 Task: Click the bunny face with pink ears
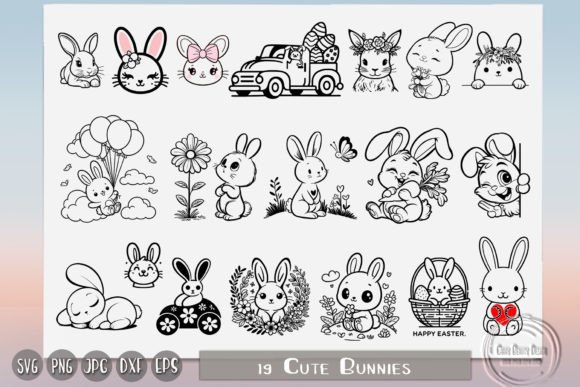coord(140,60)
